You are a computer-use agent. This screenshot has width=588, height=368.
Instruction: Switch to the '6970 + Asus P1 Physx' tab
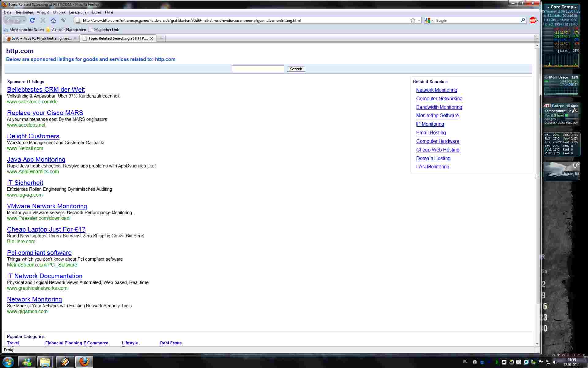pos(41,38)
